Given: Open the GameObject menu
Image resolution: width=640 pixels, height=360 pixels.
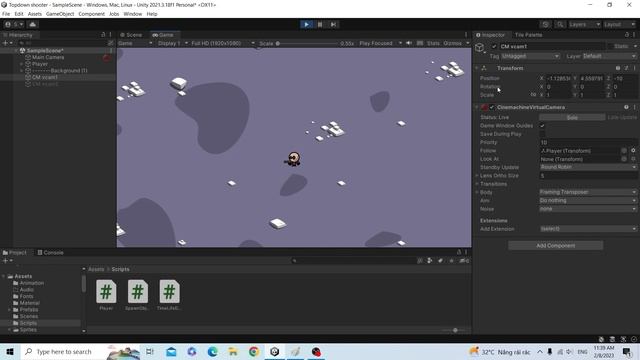Looking at the screenshot, I should 60,14.
